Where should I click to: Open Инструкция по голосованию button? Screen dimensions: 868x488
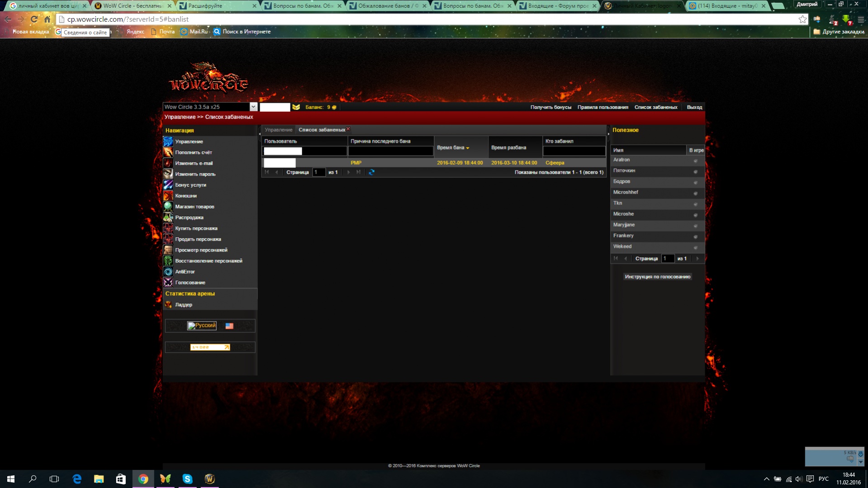(657, 277)
